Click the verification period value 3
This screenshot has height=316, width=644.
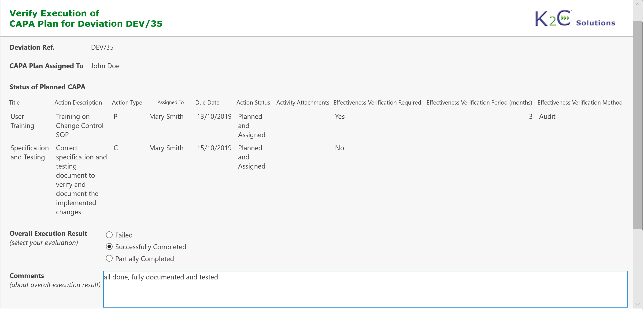pyautogui.click(x=530, y=117)
